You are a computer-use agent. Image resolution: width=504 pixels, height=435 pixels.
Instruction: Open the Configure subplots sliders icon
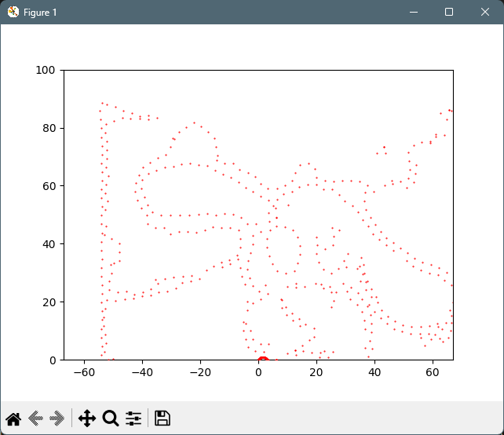[x=133, y=419]
